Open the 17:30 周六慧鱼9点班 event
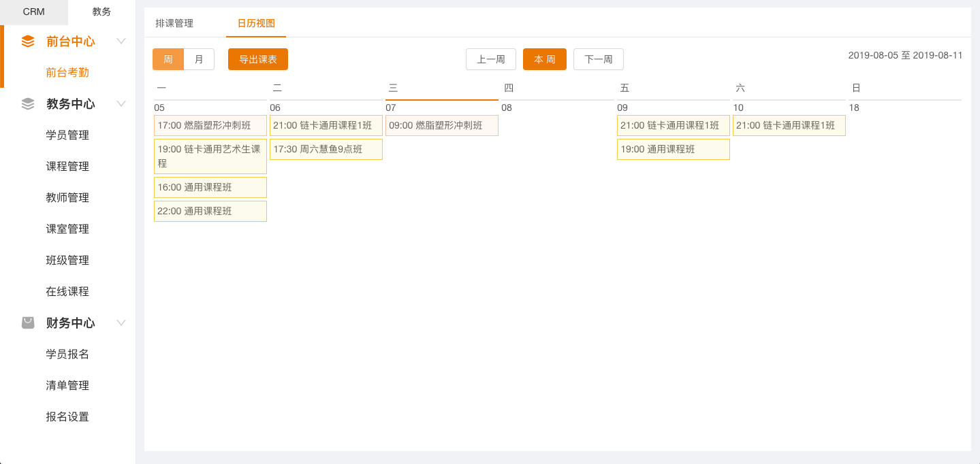Screen dimensions: 980x464 pyautogui.click(x=326, y=149)
